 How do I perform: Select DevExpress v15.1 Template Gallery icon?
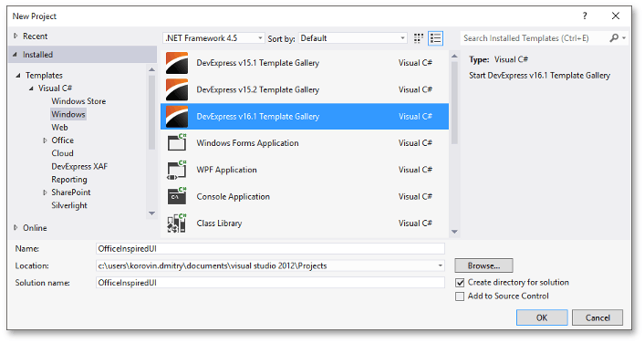coord(177,63)
